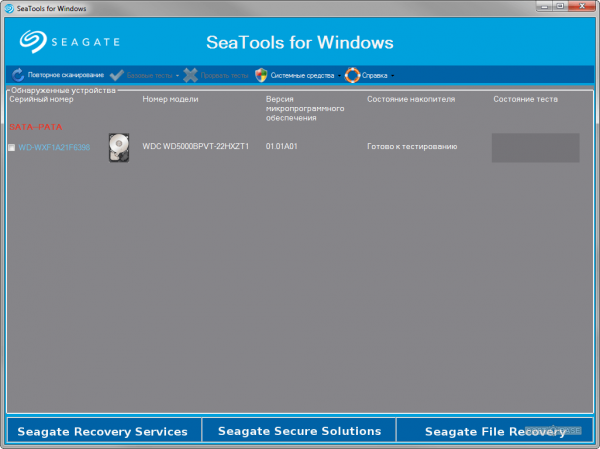This screenshot has width=600, height=449.
Task: Click serial number link WD-WXF1A21F6398
Action: tap(54, 147)
